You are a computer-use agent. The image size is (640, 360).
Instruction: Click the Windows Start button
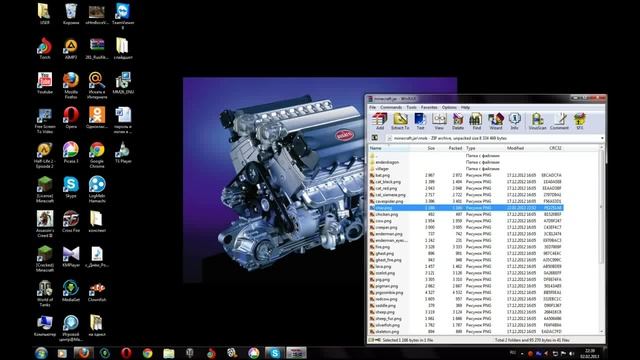pos(41,353)
